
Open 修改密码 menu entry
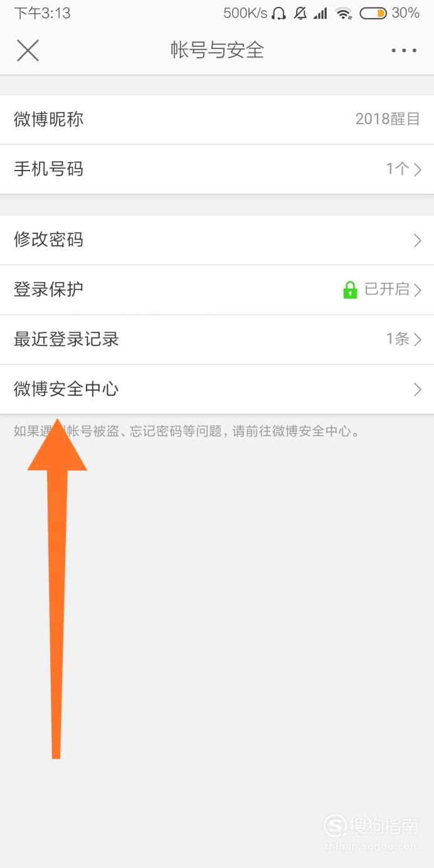point(217,240)
